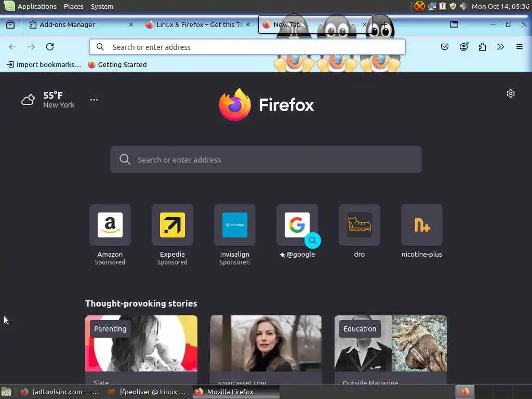Close the Linux & Firefox tab
532x399 pixels.
coord(248,24)
